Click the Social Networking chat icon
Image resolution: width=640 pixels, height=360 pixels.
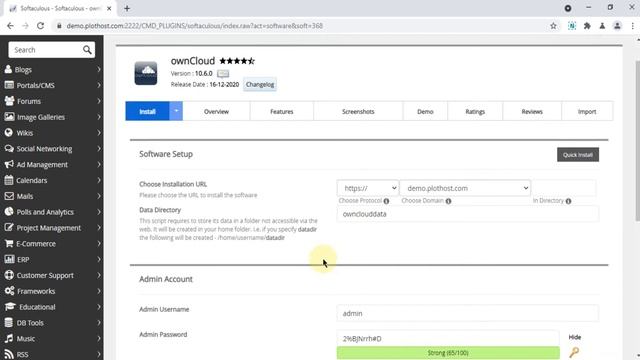click(x=9, y=149)
